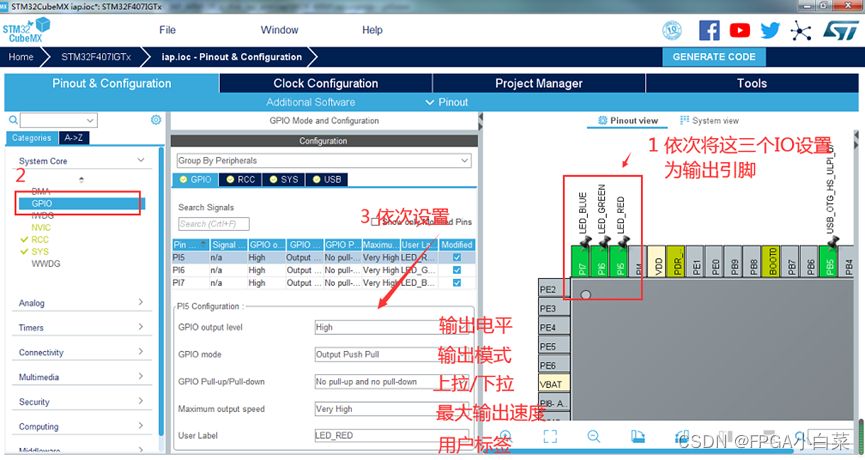
Task: Select green pin PI6 on the chip
Action: pos(600,261)
